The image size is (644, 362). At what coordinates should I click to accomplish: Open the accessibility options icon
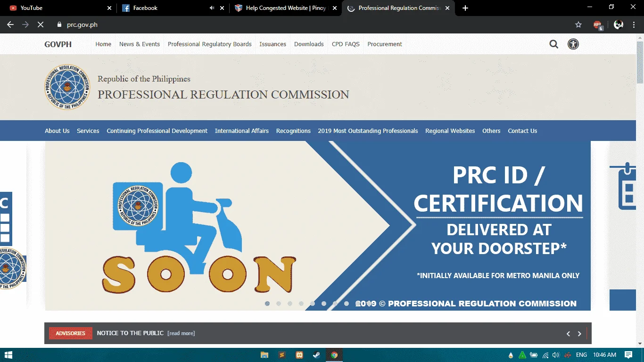573,44
